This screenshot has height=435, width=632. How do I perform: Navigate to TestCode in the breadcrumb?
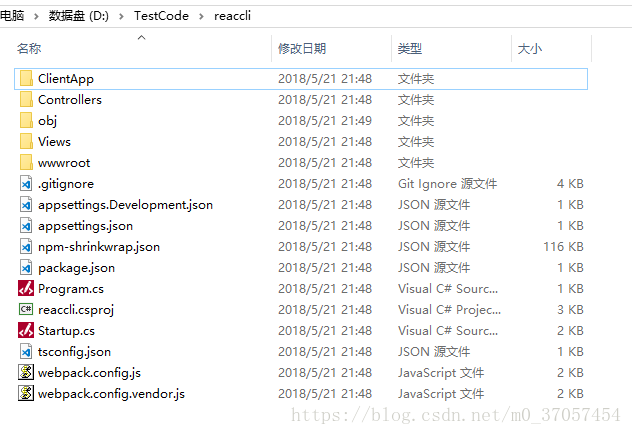[161, 16]
